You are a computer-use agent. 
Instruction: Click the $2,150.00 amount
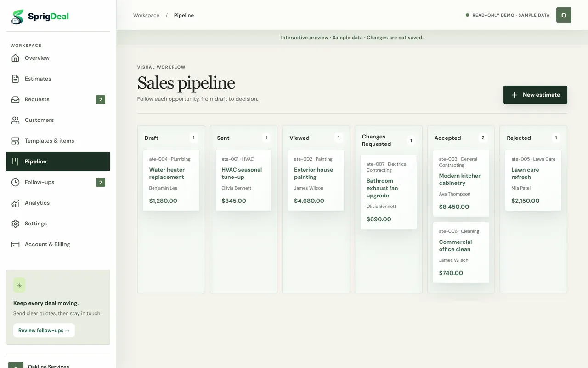pyautogui.click(x=526, y=201)
